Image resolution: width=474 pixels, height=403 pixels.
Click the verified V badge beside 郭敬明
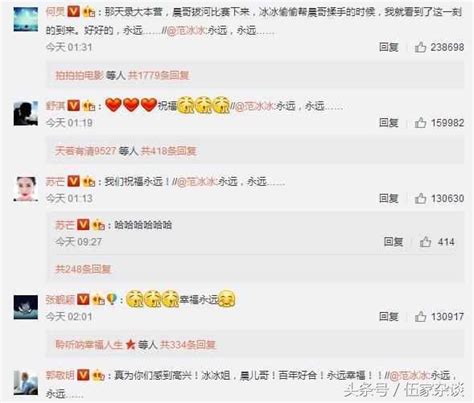(x=83, y=375)
